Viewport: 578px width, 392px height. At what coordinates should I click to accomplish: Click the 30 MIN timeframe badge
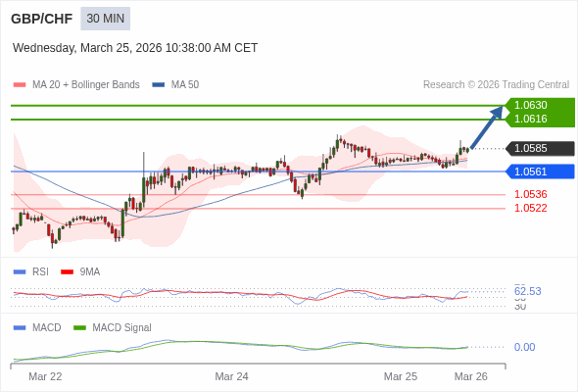click(x=106, y=19)
